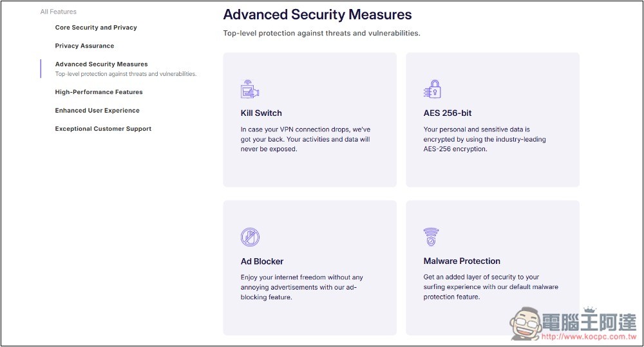
Task: Jump to Exceptional Customer Support section
Action: pos(103,129)
